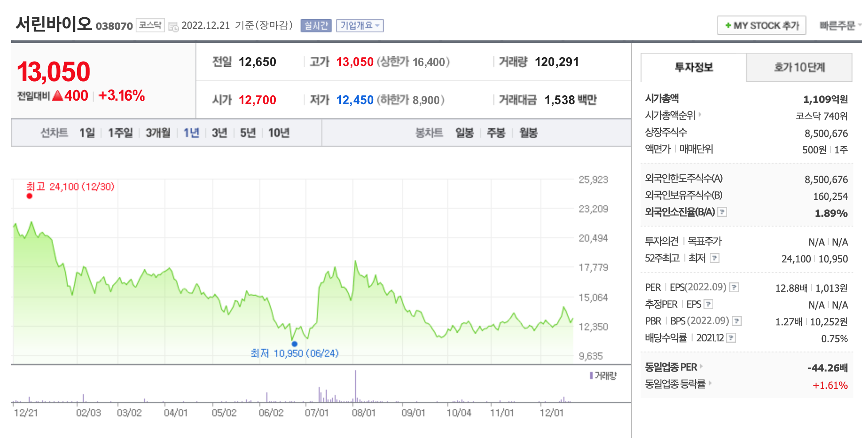Screen dimensions: 868x438
Task: Expand the 동일업종 등락률 arrow
Action: [710, 383]
